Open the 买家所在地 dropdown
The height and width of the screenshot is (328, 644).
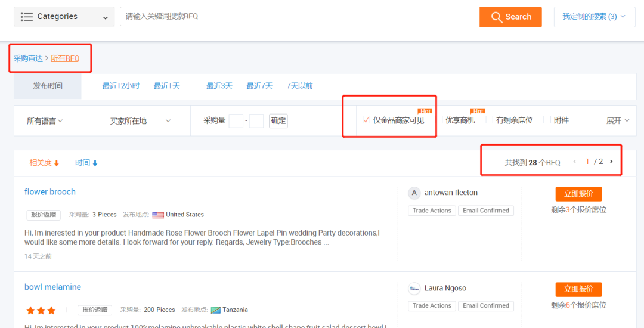[140, 121]
